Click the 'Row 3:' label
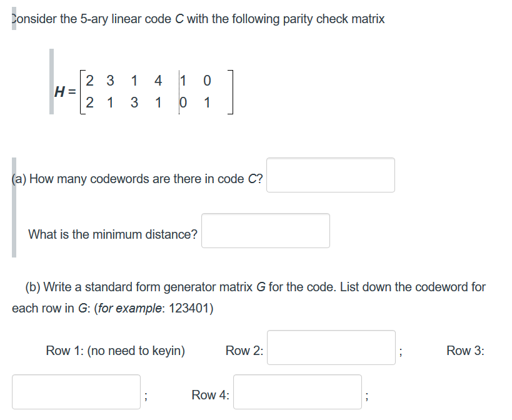The image size is (512, 420). 465,351
